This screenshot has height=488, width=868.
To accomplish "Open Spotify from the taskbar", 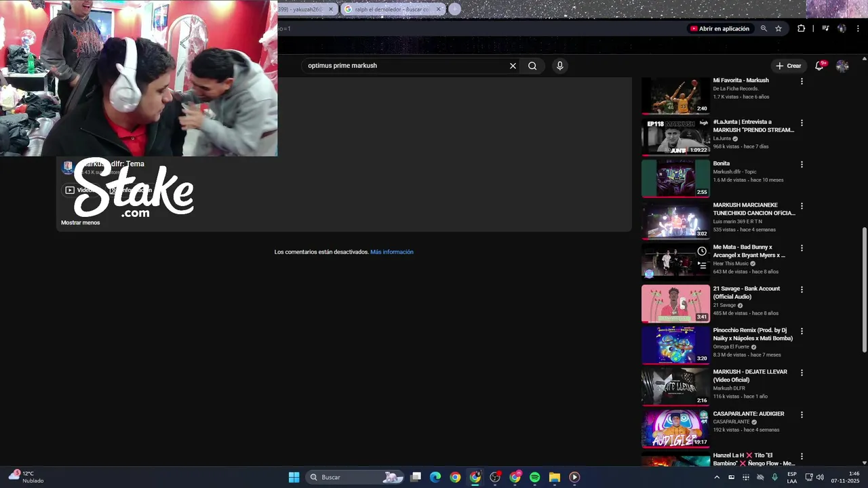I will [534, 477].
